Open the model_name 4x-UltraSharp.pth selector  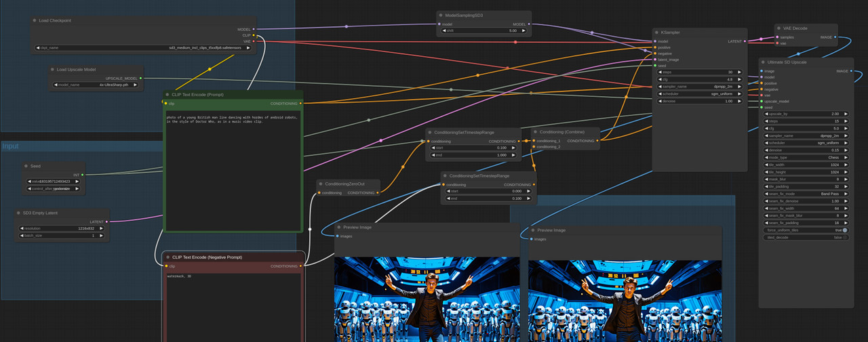tap(96, 85)
